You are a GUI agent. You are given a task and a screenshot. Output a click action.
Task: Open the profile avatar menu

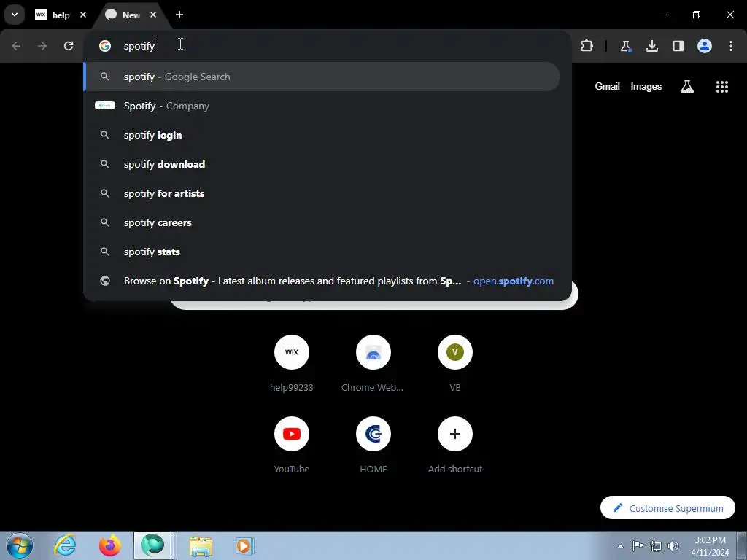[705, 46]
